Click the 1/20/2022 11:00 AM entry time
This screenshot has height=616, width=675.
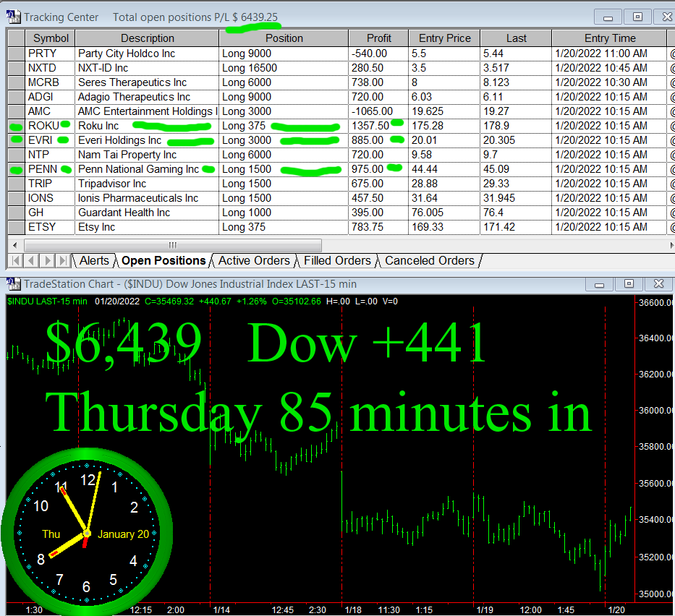pyautogui.click(x=608, y=54)
